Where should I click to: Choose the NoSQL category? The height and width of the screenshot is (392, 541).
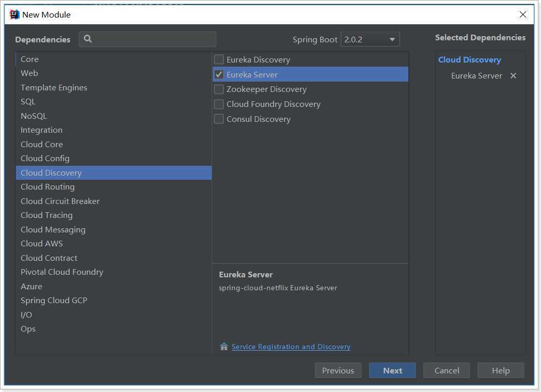click(114, 116)
